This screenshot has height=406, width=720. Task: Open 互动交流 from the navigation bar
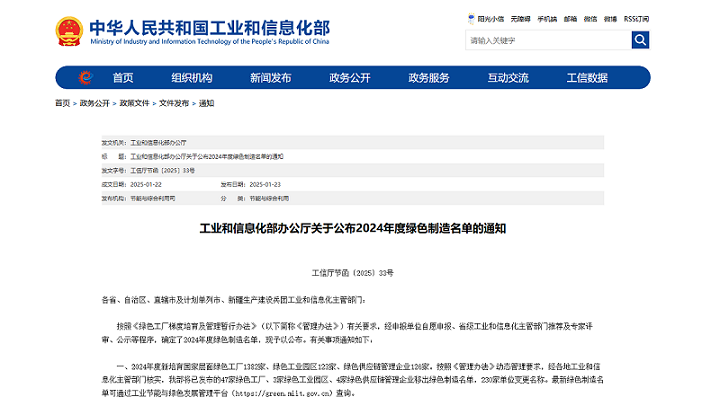[x=508, y=78]
